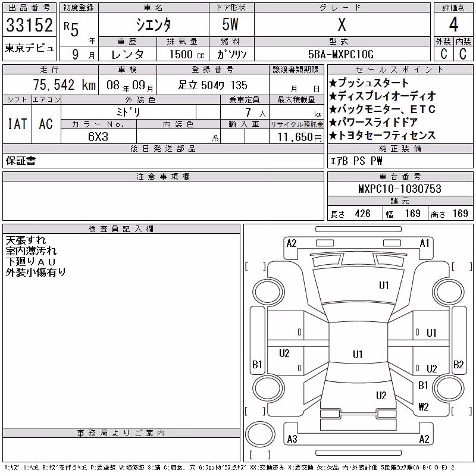The image size is (476, 476).
Task: Click the inspector note 下廻りAU
Action: point(31,261)
